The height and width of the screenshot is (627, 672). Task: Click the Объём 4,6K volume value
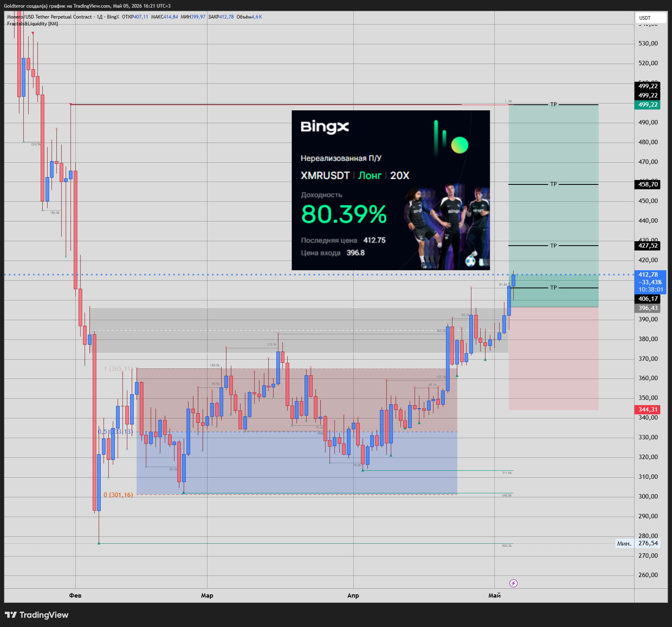249,17
